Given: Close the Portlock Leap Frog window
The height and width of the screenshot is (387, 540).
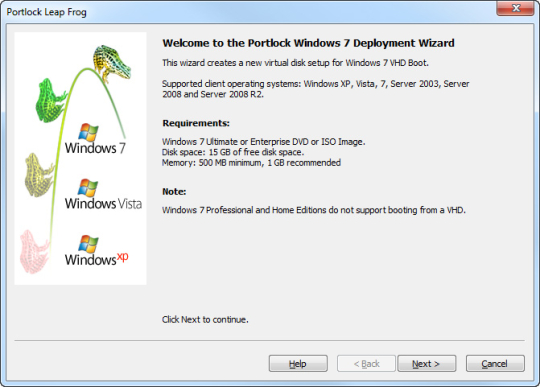Looking at the screenshot, I should (516, 8).
